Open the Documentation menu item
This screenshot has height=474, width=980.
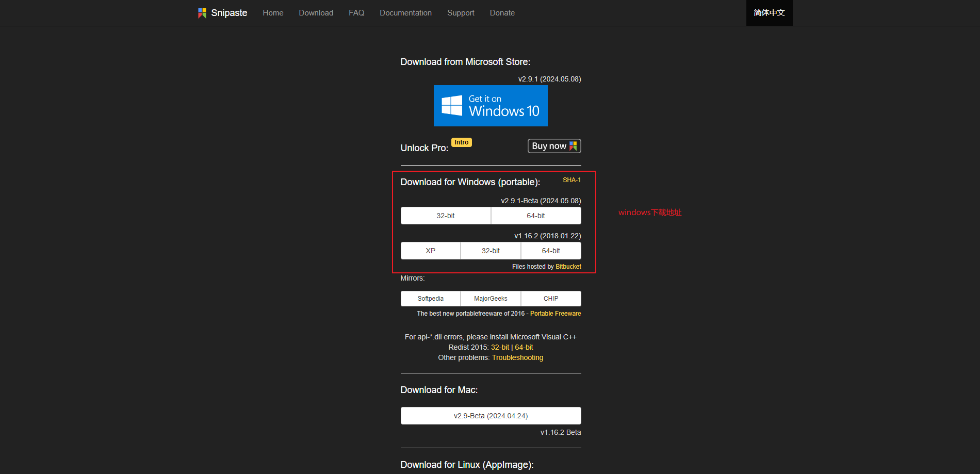coord(406,13)
